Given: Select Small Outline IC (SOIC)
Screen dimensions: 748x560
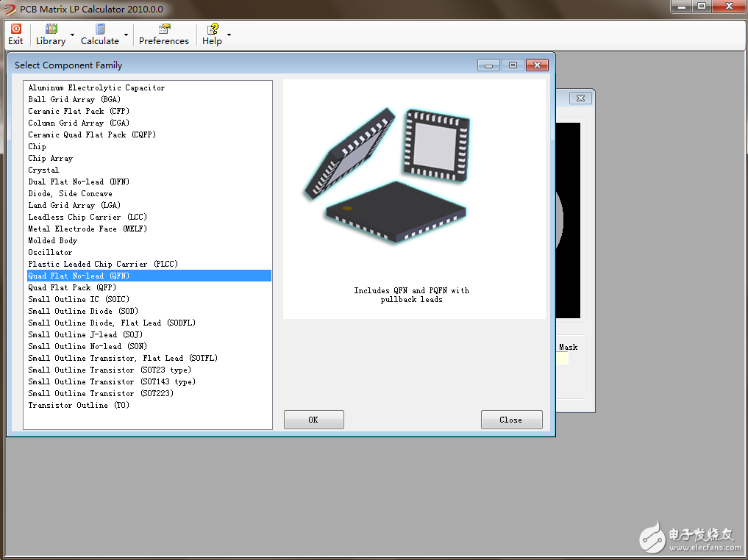Looking at the screenshot, I should pyautogui.click(x=78, y=299).
